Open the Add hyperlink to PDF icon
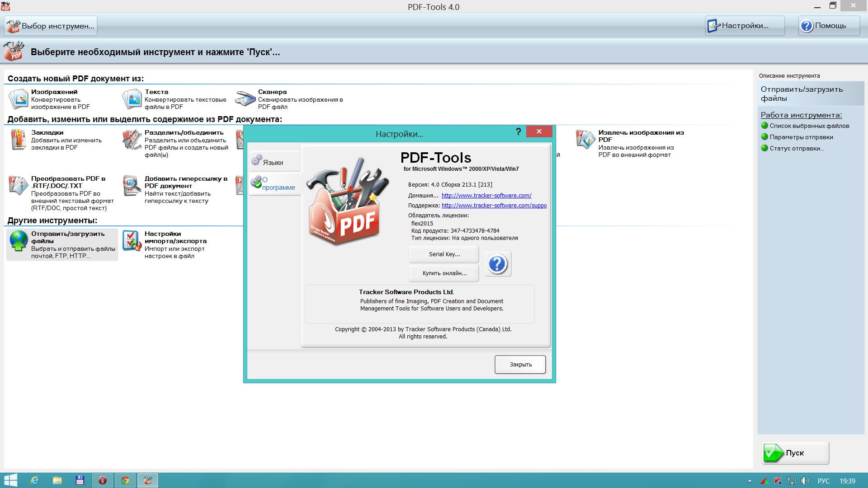 [x=132, y=185]
